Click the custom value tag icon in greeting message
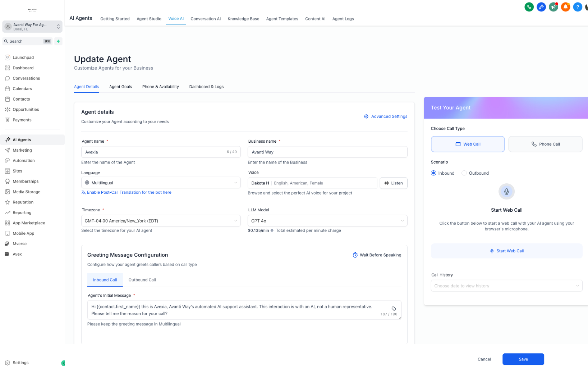The height and width of the screenshot is (372, 588). click(394, 309)
